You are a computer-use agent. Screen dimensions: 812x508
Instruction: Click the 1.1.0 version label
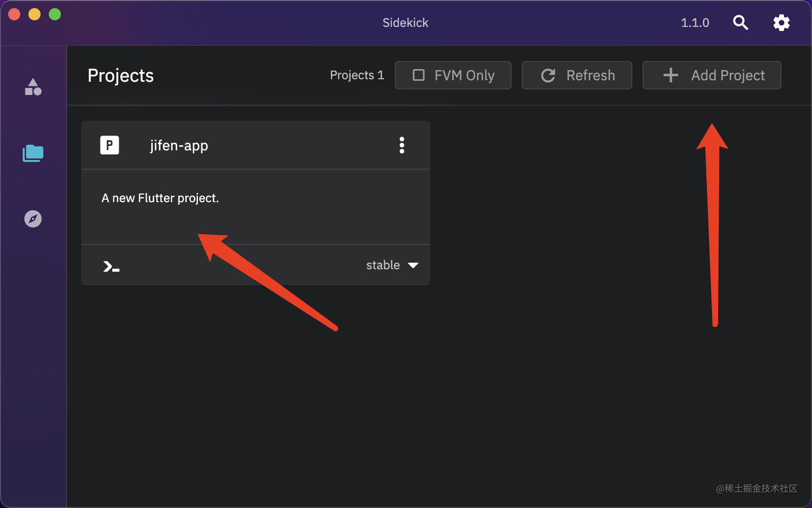tap(695, 23)
